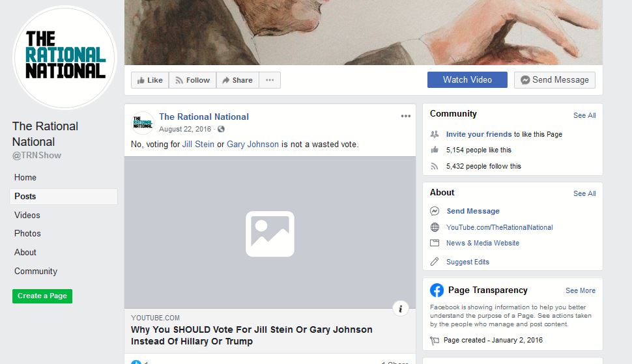This screenshot has width=632, height=364.
Task: Click the Messenger icon in About section
Action: (435, 211)
